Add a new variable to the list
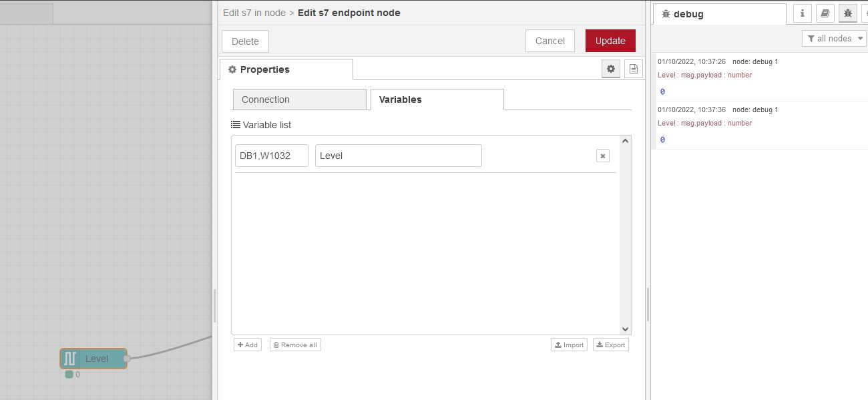Viewport: 868px width, 400px height. tap(247, 345)
